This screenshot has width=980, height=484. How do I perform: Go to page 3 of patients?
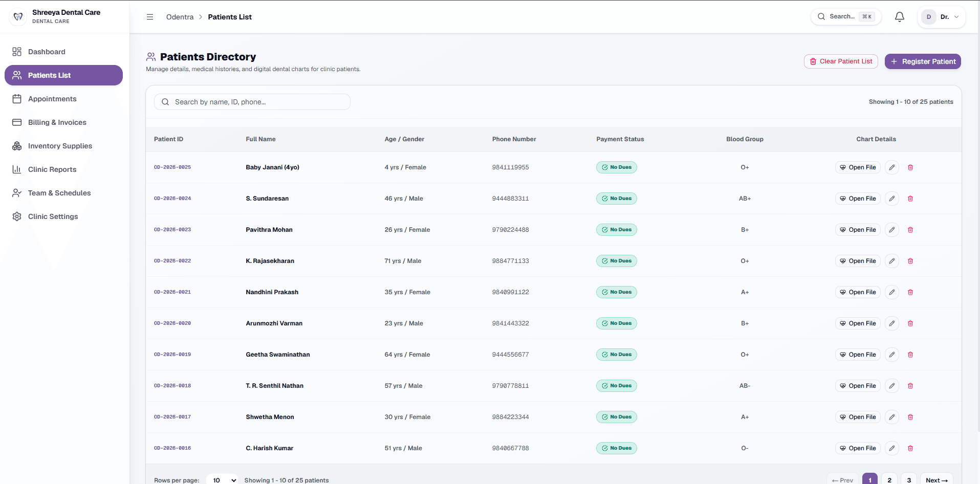(x=909, y=479)
